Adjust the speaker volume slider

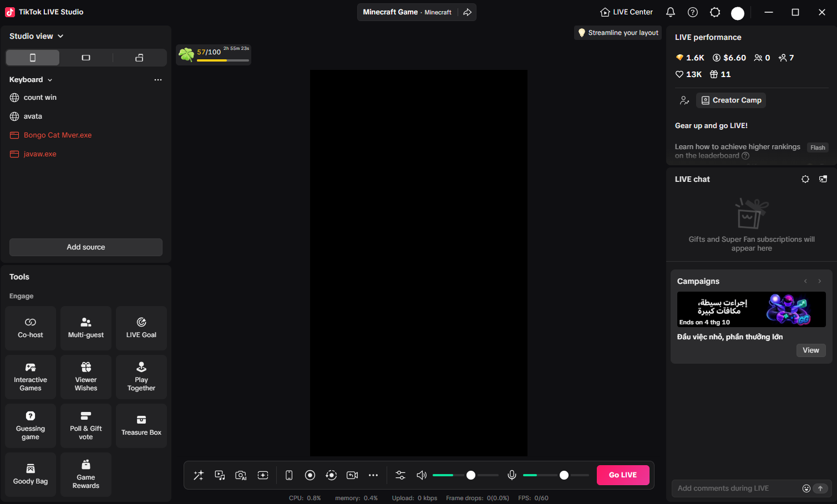(x=465, y=475)
